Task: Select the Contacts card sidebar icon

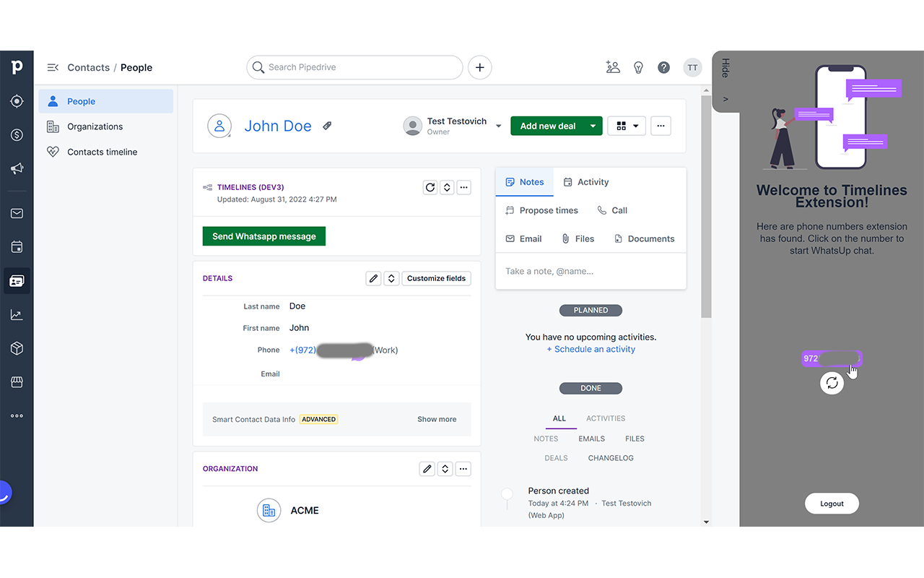Action: point(17,280)
